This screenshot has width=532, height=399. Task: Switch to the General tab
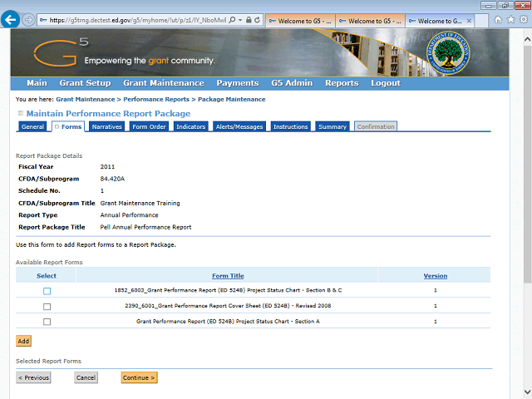coord(32,126)
